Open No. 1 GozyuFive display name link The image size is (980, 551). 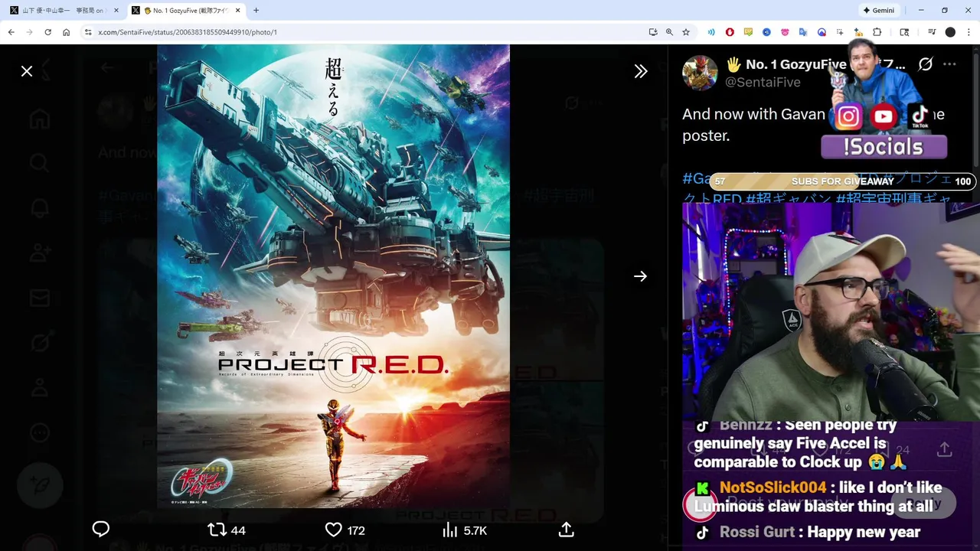point(815,64)
